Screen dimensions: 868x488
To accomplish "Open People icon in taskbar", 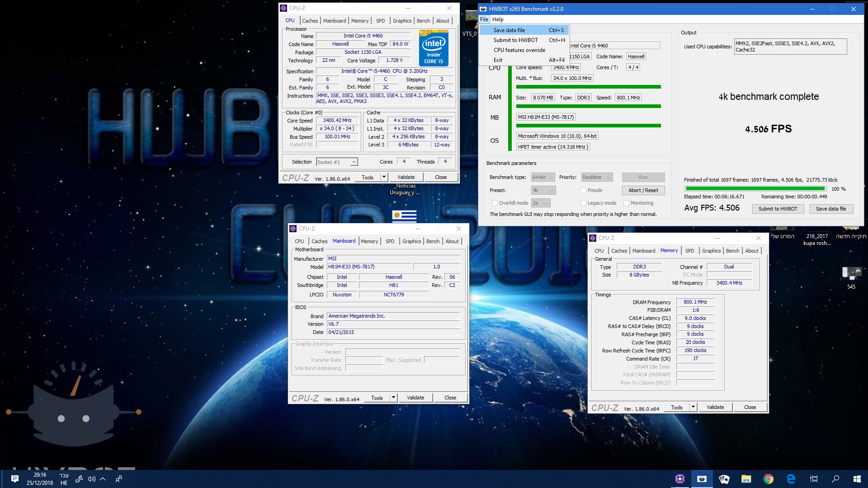I will 119,479.
